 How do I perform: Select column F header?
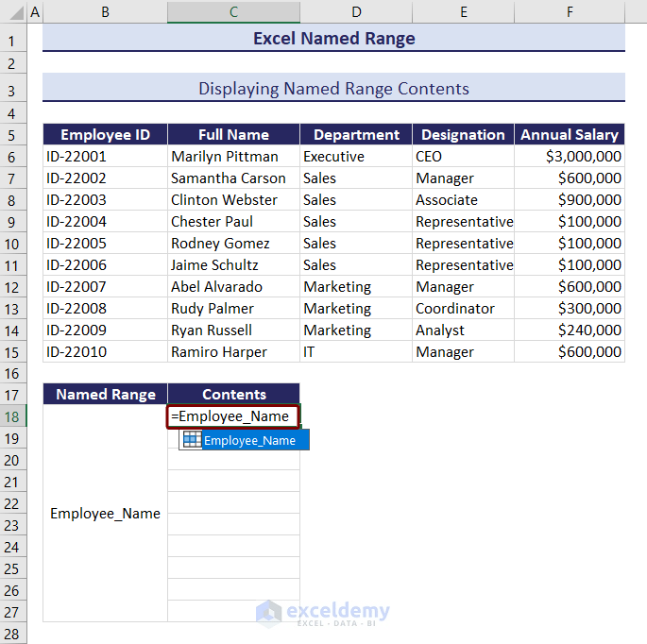(570, 11)
